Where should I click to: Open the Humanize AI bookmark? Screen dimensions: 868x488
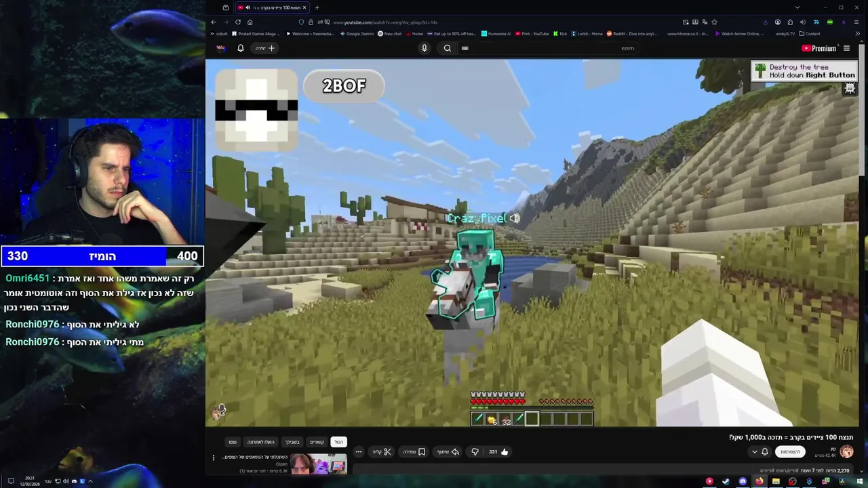(x=496, y=34)
